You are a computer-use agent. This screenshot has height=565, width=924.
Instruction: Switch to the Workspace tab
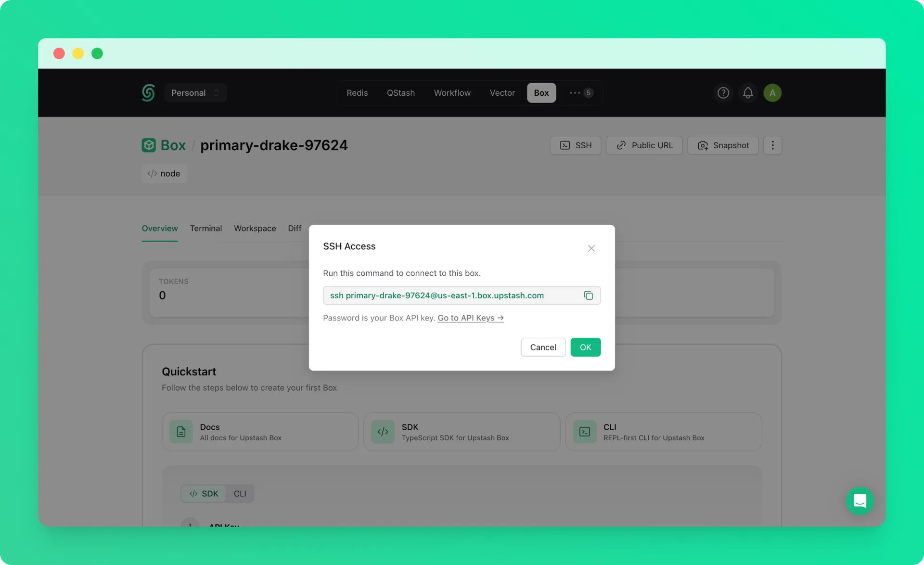255,228
